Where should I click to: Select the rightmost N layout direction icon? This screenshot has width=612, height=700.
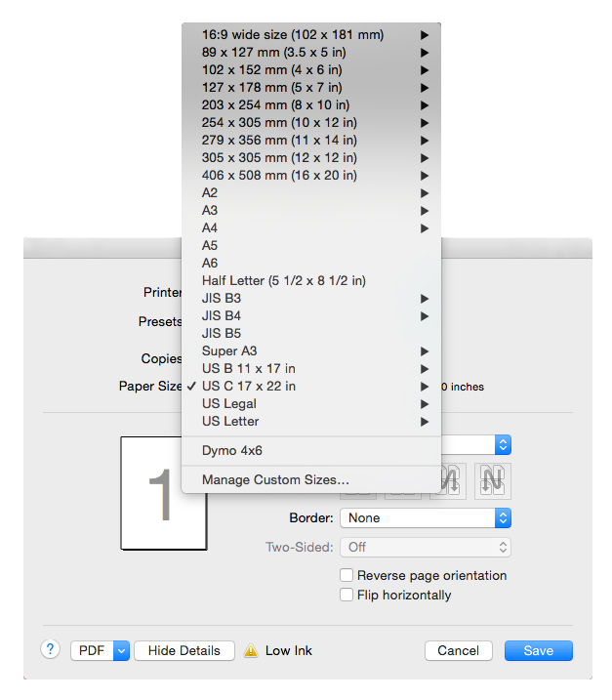point(492,480)
